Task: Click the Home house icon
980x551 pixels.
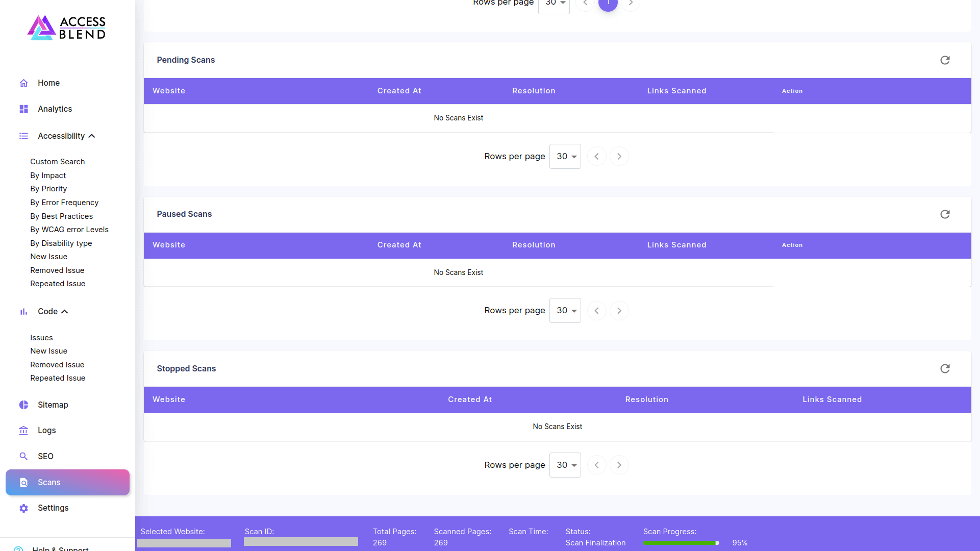Action: point(23,83)
